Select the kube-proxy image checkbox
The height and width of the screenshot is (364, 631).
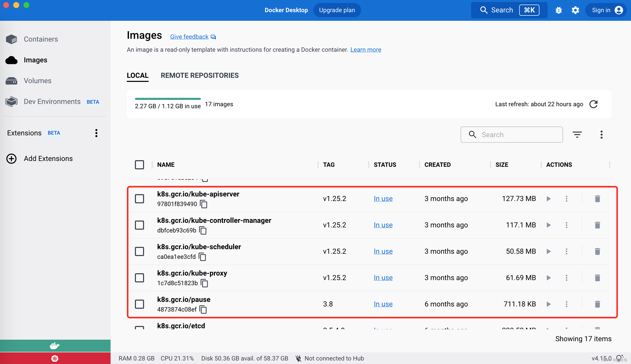click(139, 278)
